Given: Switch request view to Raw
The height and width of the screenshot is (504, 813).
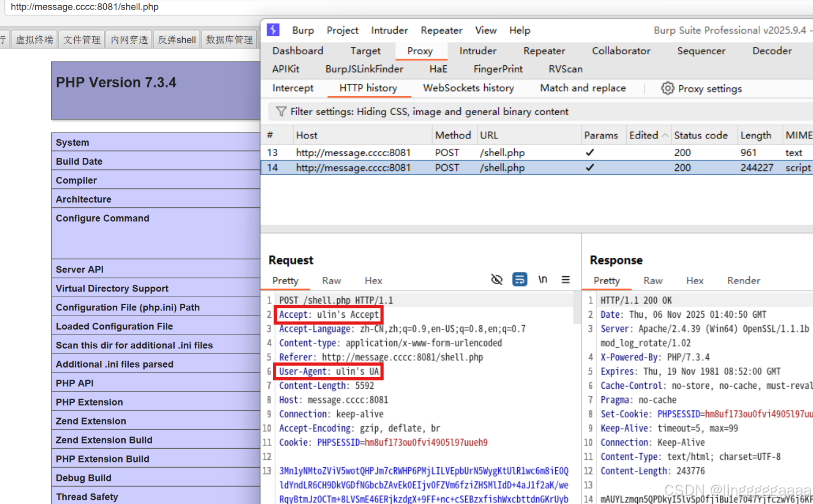Looking at the screenshot, I should [x=332, y=280].
